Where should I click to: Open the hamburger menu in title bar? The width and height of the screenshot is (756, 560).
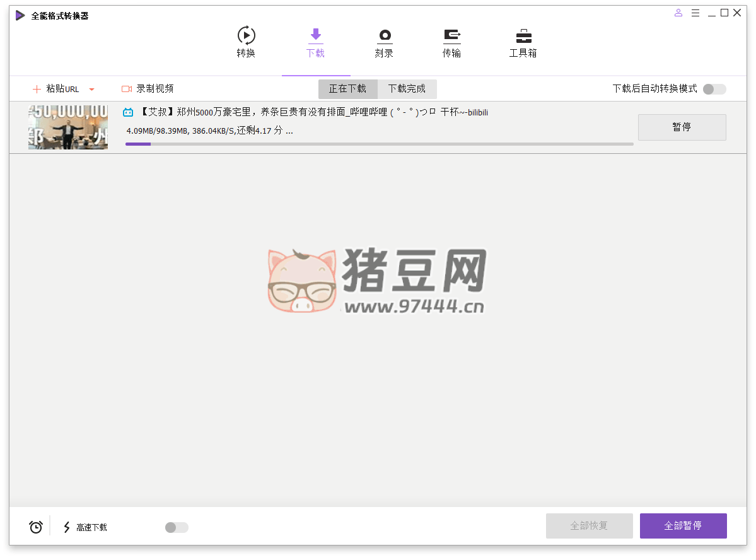coord(695,13)
